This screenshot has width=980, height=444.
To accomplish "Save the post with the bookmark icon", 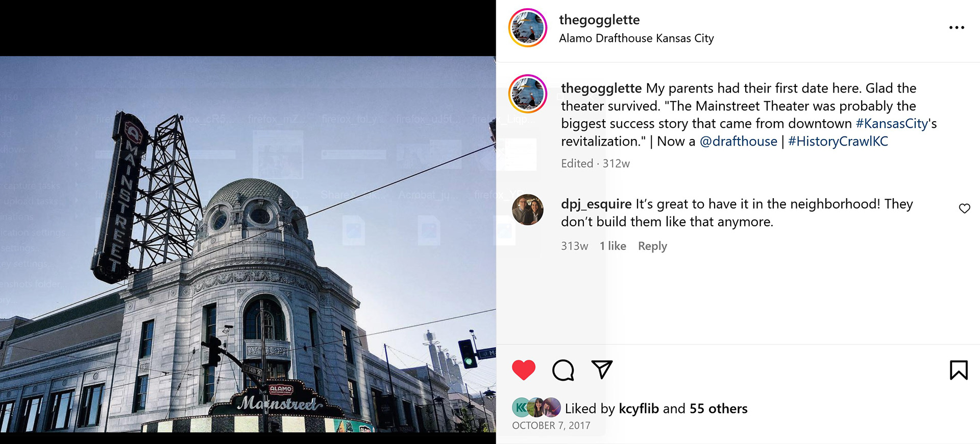I will (x=959, y=370).
